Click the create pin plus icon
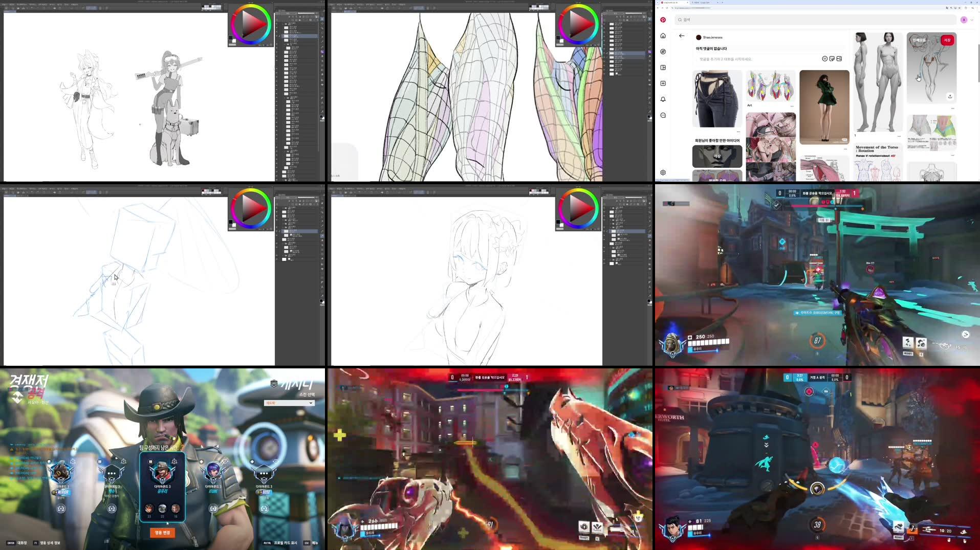 click(663, 83)
